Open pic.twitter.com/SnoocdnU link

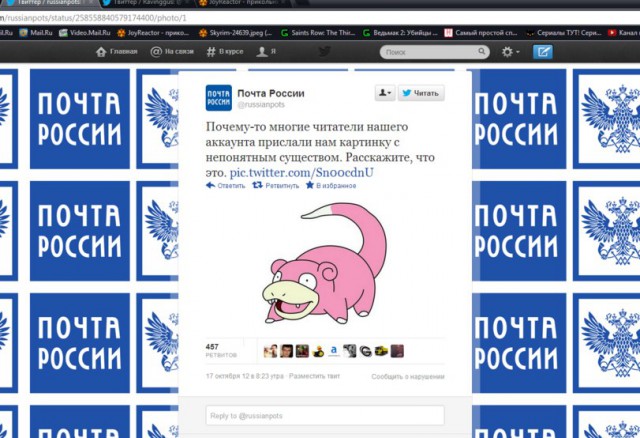click(302, 172)
